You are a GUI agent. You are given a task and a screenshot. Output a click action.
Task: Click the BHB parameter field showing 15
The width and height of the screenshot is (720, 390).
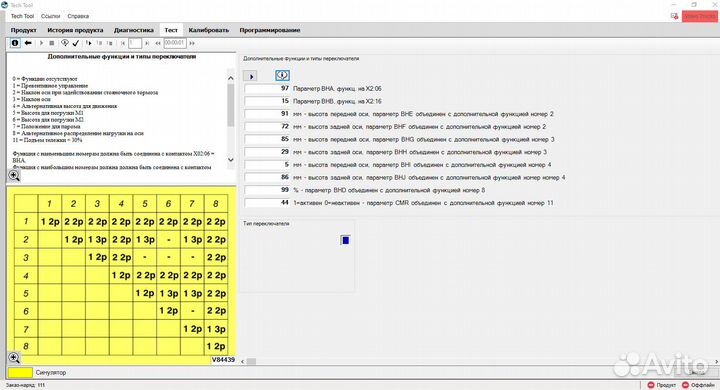point(267,101)
